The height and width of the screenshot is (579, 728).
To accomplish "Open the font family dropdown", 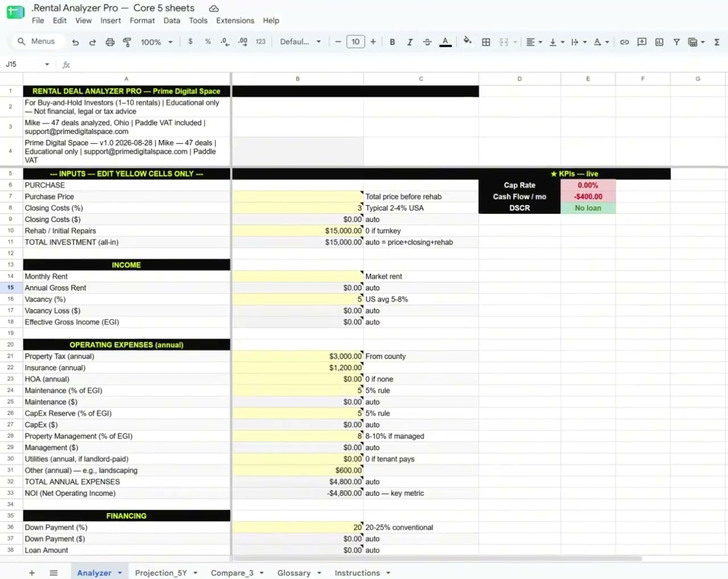I will [300, 42].
